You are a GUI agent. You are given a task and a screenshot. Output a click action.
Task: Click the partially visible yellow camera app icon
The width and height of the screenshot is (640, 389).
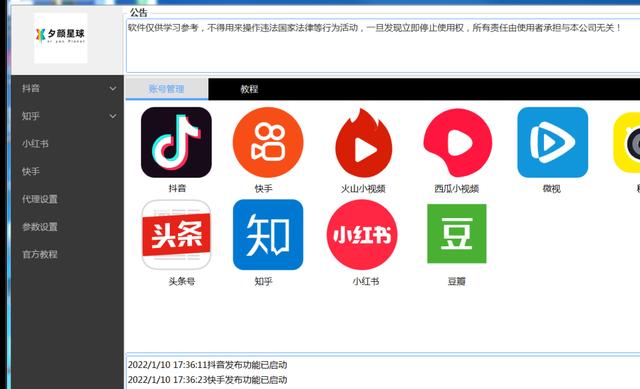tap(627, 143)
